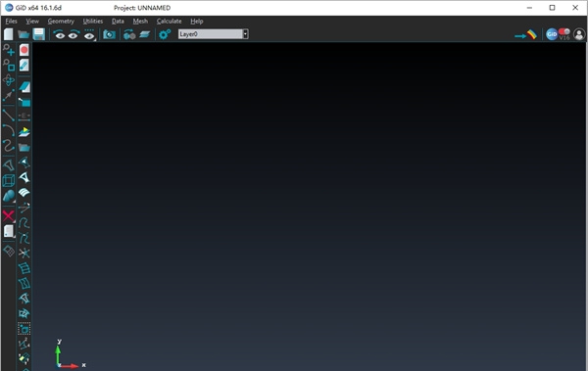The image size is (588, 371).
Task: Click the red circle record icon
Action: coord(24,50)
